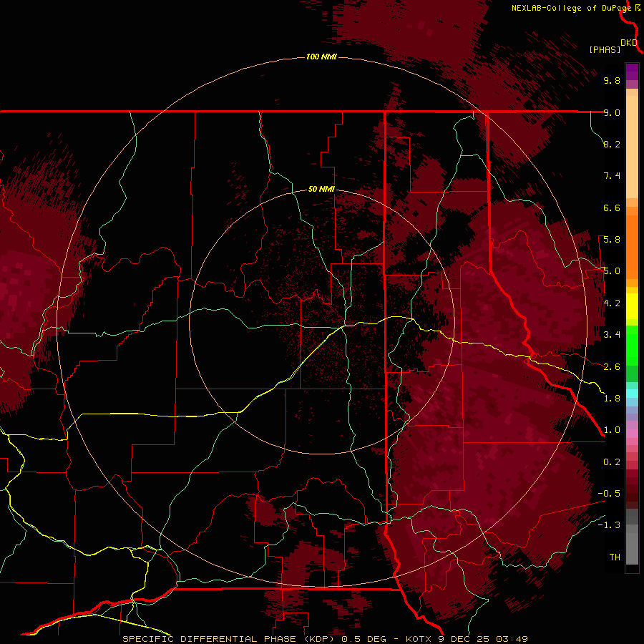Click the 03:49 timestamp in the caption

coord(512,639)
